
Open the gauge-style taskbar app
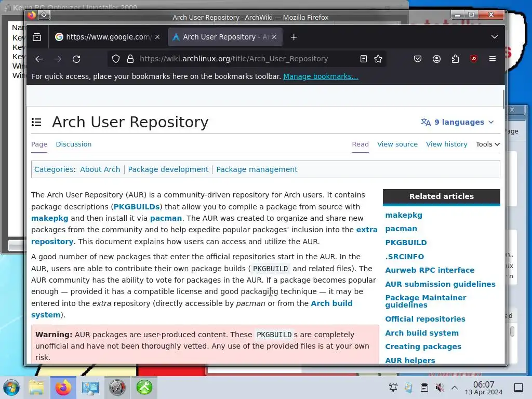click(x=117, y=388)
